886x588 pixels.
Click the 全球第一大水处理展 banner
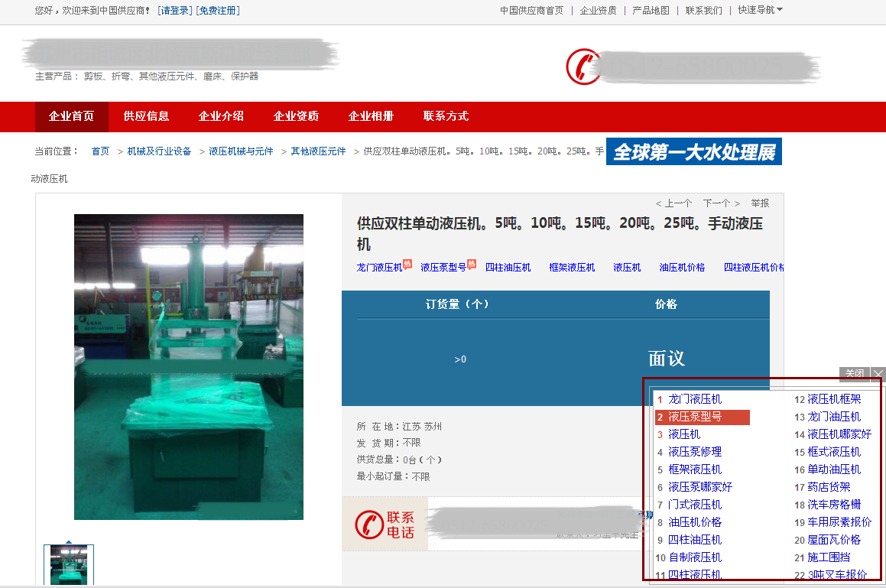pos(693,151)
